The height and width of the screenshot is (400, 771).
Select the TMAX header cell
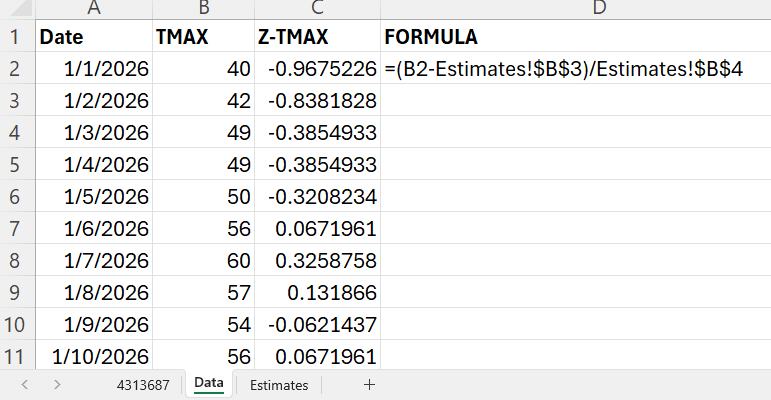(204, 37)
